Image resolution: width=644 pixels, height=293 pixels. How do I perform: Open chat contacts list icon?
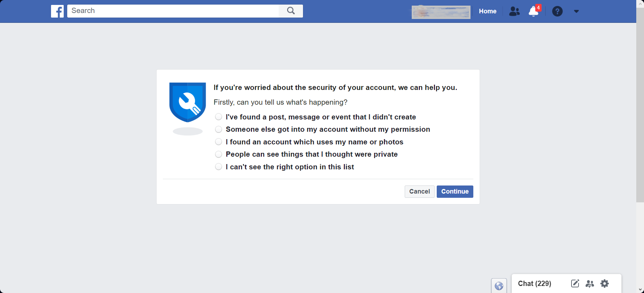point(590,284)
